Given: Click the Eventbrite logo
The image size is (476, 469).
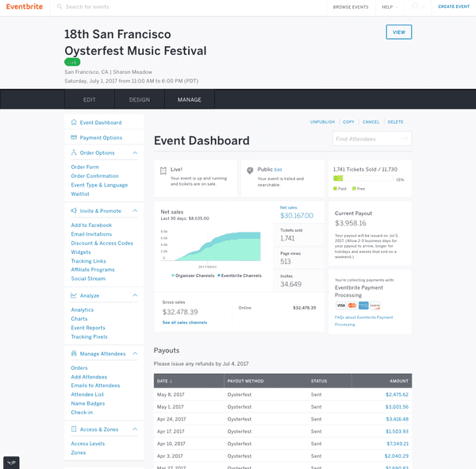Looking at the screenshot, I should (25, 6).
